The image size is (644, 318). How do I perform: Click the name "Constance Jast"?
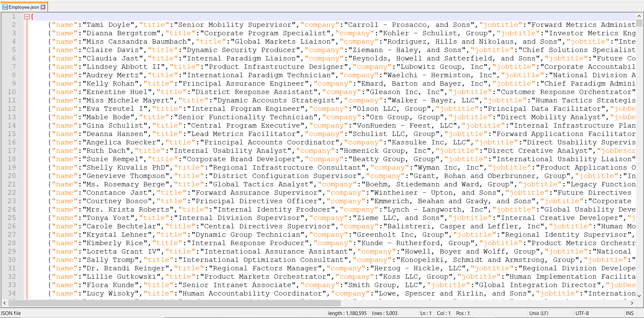click(117, 192)
